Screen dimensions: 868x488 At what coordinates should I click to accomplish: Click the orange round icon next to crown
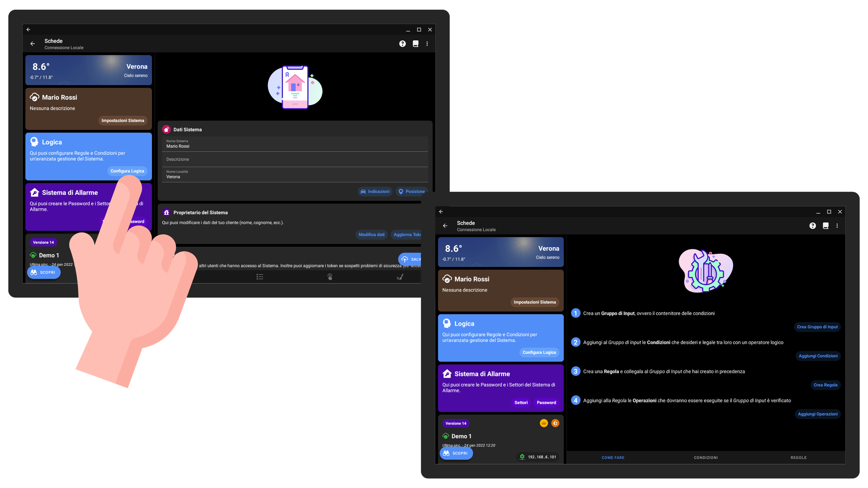click(x=555, y=423)
